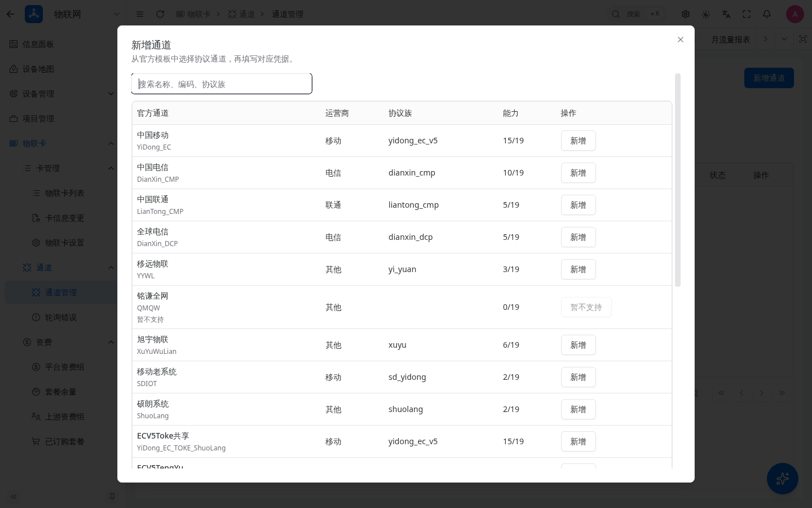Collapse the sidebar with double-chevron icon
Screen dimensions: 812x508
[14, 497]
